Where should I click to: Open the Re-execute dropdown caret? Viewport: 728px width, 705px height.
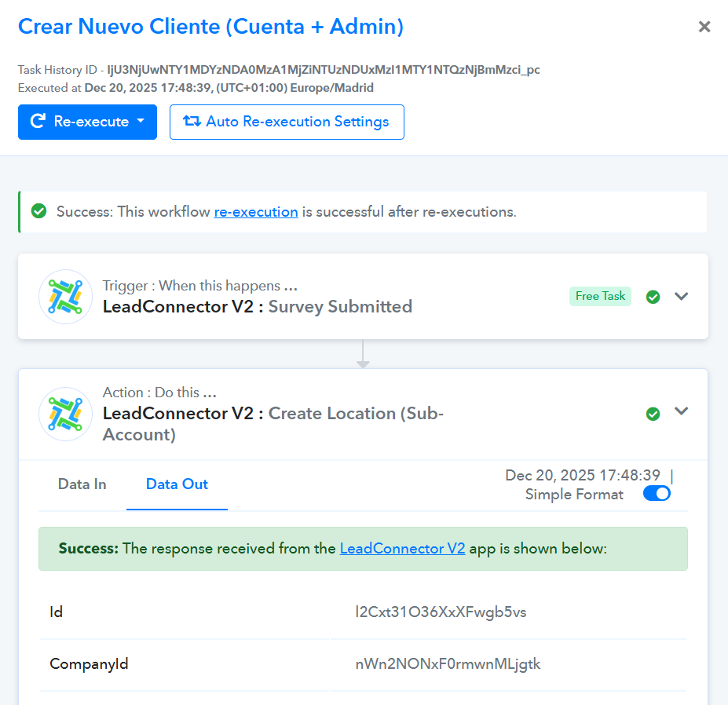tap(141, 122)
